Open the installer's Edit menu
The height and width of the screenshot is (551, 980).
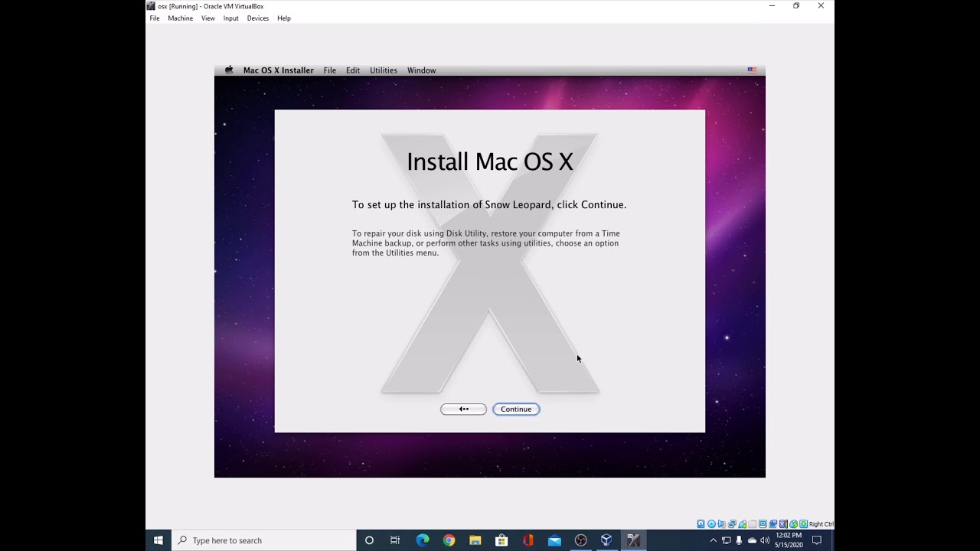tap(352, 70)
